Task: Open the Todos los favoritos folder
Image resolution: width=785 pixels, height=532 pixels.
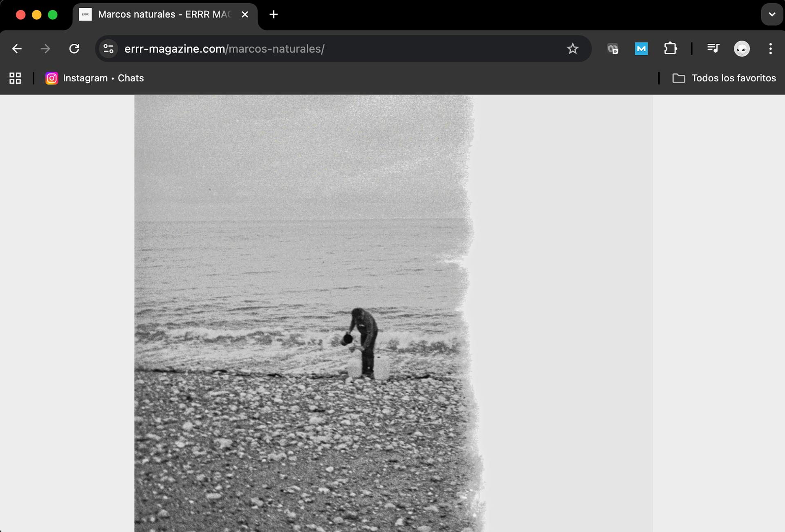Action: tap(724, 78)
